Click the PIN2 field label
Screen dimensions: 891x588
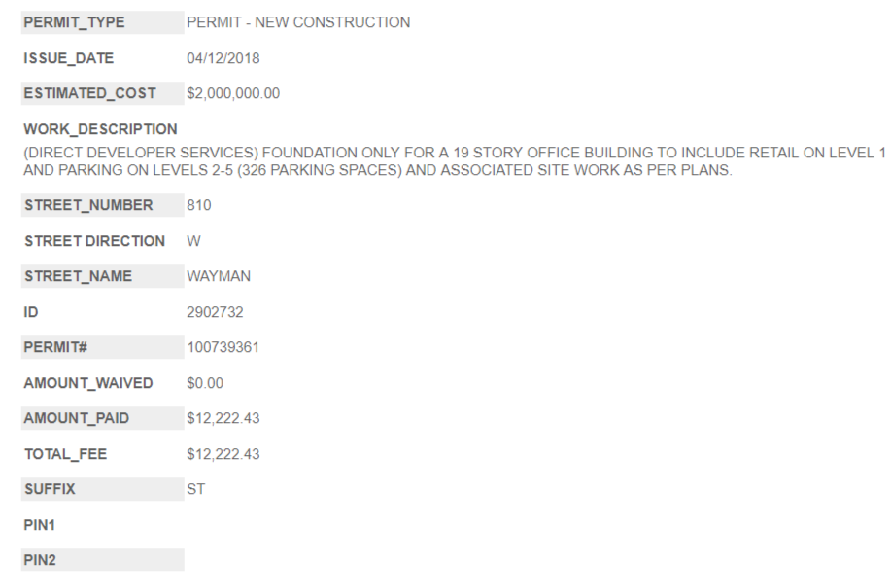[41, 560]
